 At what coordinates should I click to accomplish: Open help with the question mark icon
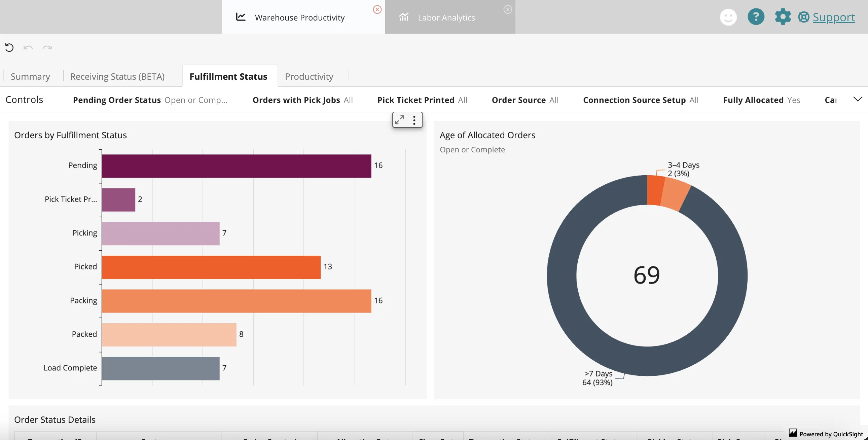pyautogui.click(x=756, y=17)
